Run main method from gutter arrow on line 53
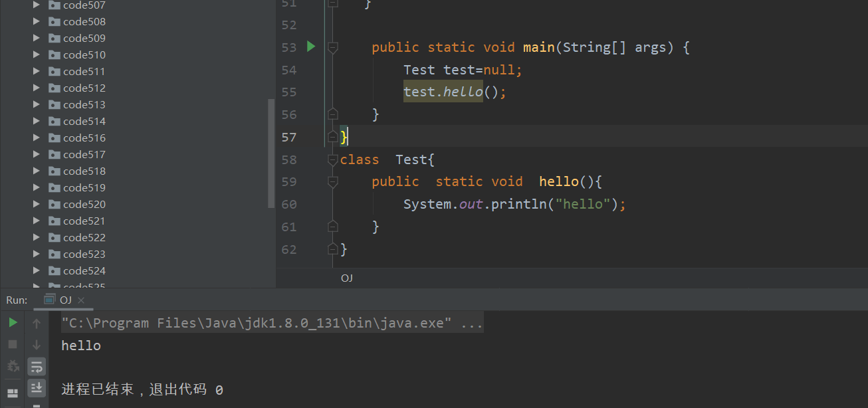Viewport: 868px width, 408px height. tap(311, 47)
